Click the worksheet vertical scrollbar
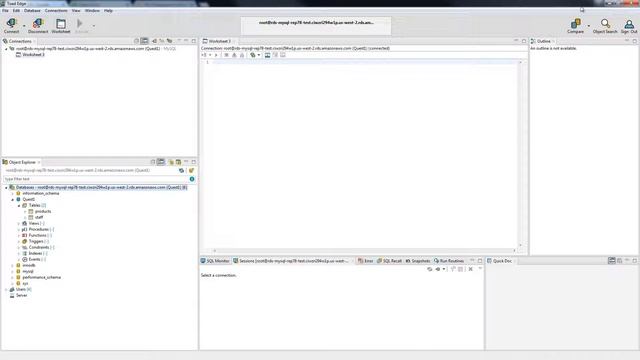The height and width of the screenshot is (360, 640). [x=520, y=154]
